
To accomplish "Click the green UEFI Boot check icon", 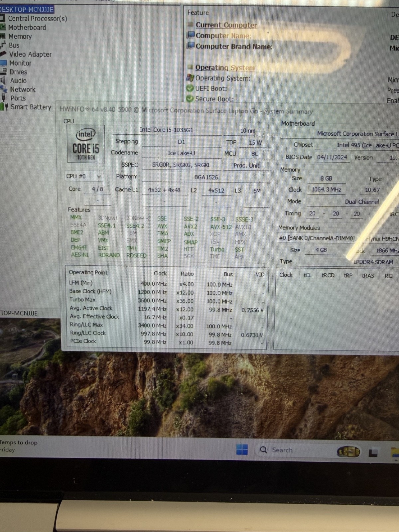I will tap(190, 88).
